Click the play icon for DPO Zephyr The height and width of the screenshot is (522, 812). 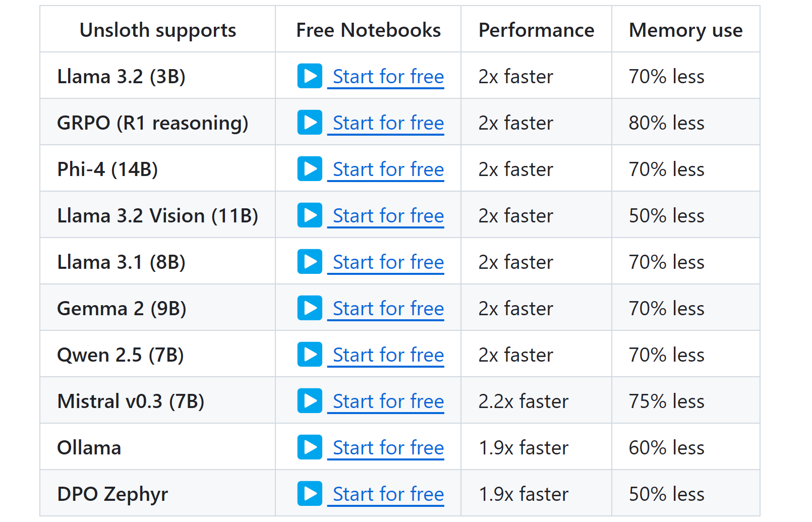coord(310,494)
